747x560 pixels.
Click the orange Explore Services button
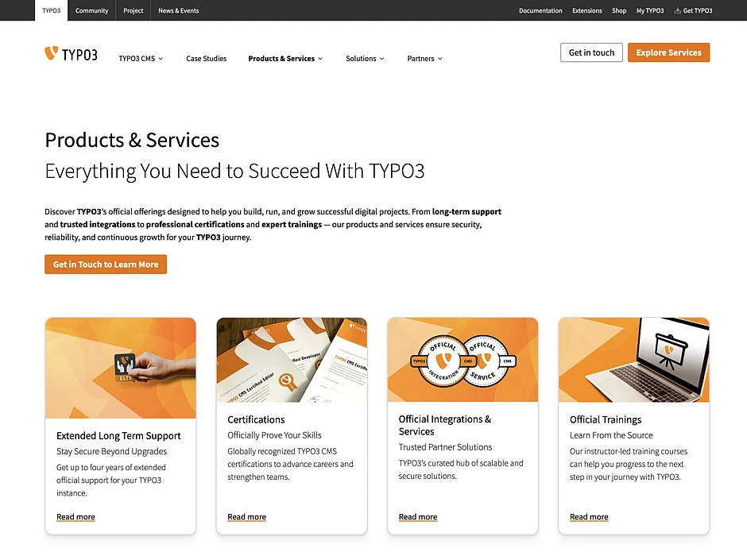click(668, 52)
